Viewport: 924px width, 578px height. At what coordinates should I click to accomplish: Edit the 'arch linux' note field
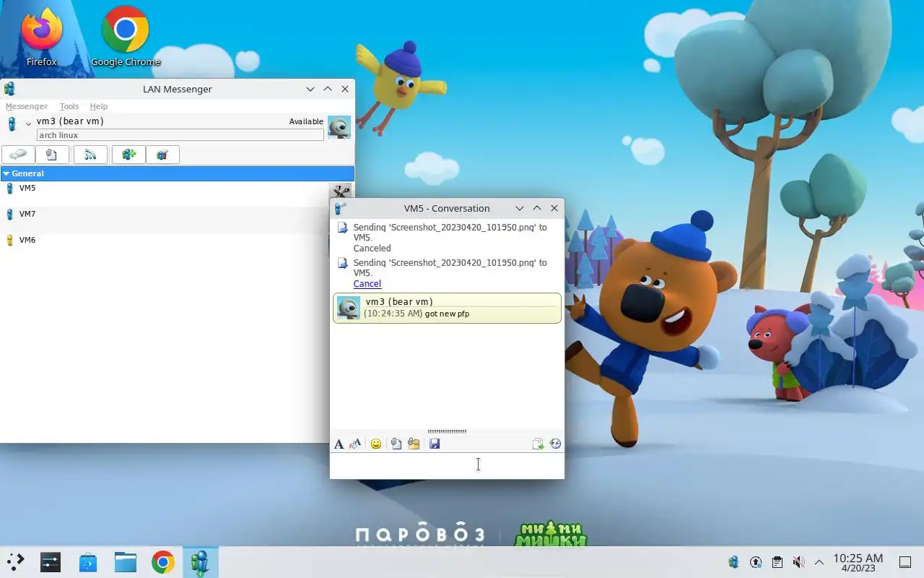pos(180,135)
